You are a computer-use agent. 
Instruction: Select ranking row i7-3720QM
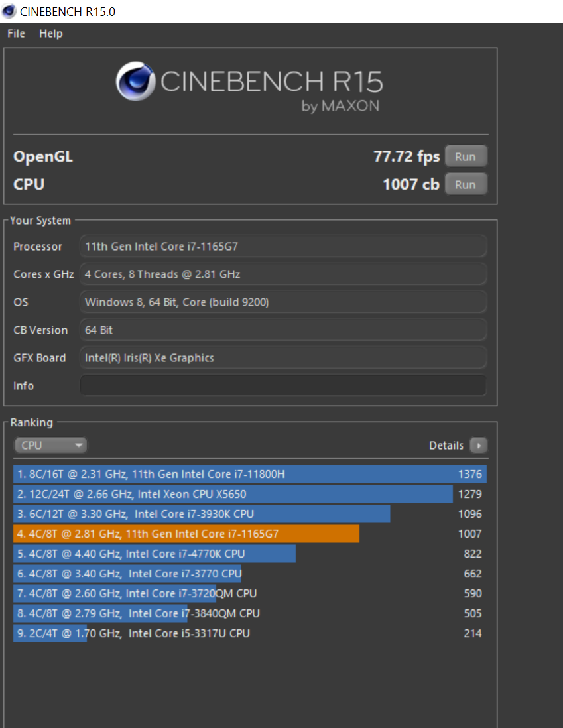[x=250, y=594]
